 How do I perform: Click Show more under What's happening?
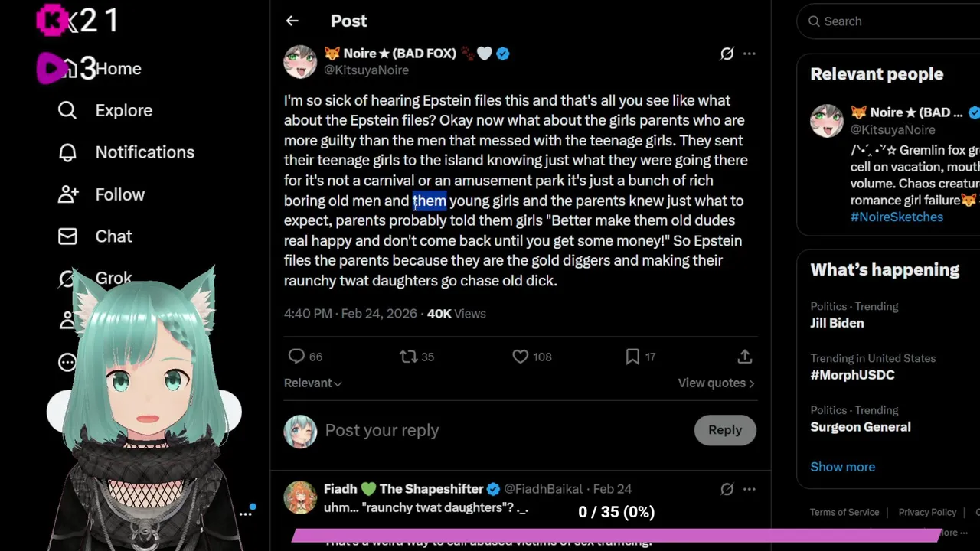(x=842, y=467)
